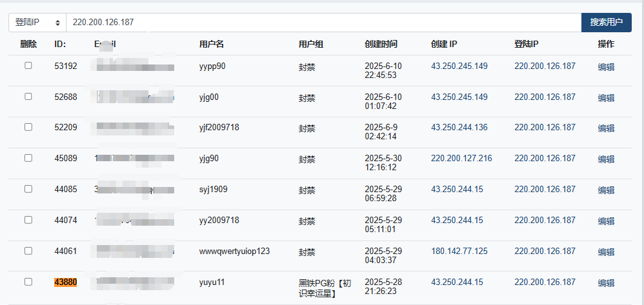This screenshot has height=305, width=644.
Task: Click the 操作 column header
Action: 606,44
